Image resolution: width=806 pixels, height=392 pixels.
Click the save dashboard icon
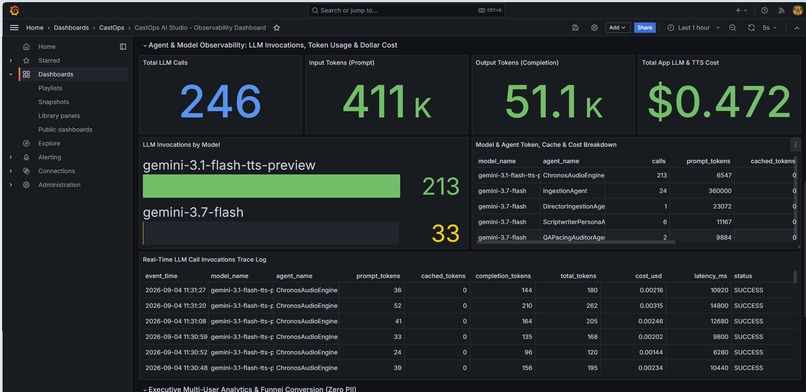click(x=575, y=28)
